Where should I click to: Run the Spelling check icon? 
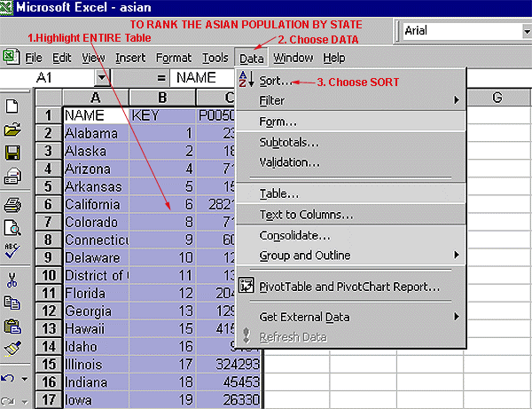12,251
